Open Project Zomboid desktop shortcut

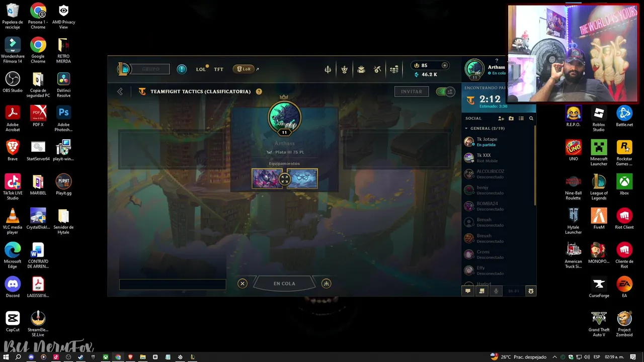[624, 324]
